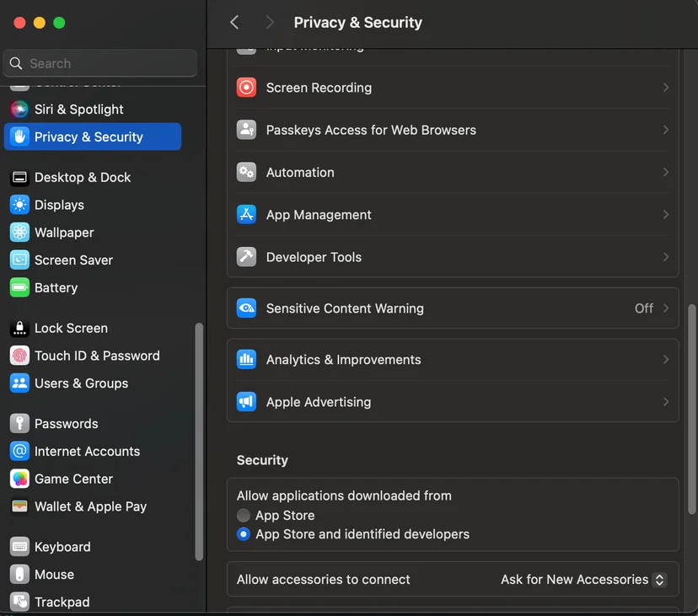The width and height of the screenshot is (698, 616).
Task: Click the Privacy & Security hand icon
Action: (19, 137)
